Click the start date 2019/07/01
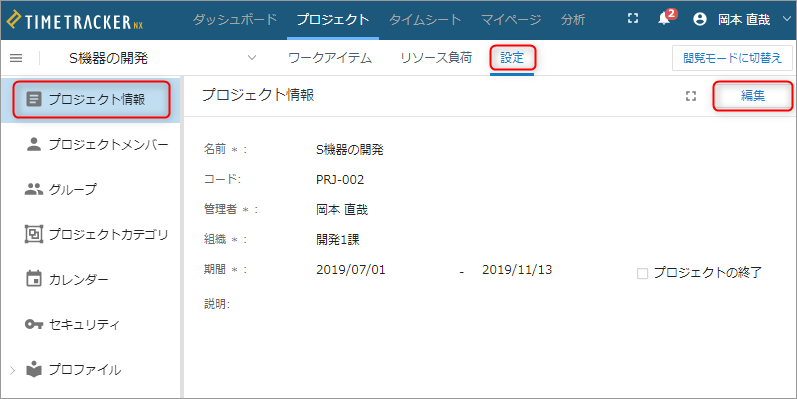The height and width of the screenshot is (399, 797). (x=351, y=269)
